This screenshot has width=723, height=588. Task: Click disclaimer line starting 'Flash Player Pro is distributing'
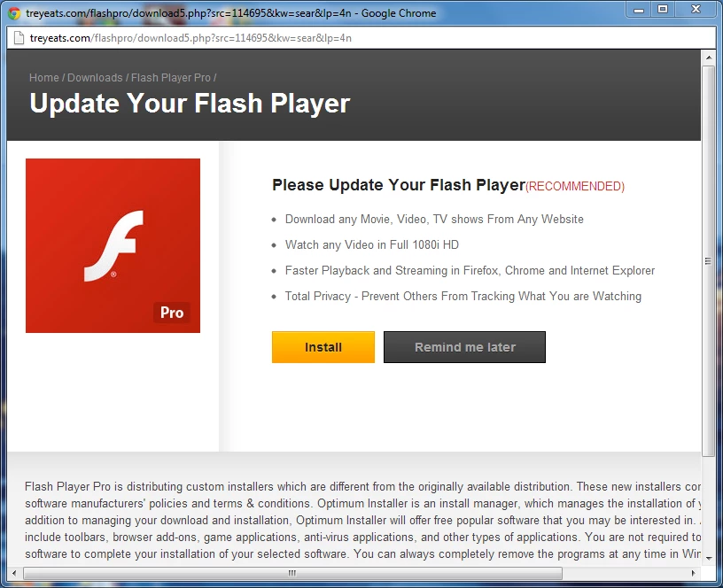pos(362,487)
